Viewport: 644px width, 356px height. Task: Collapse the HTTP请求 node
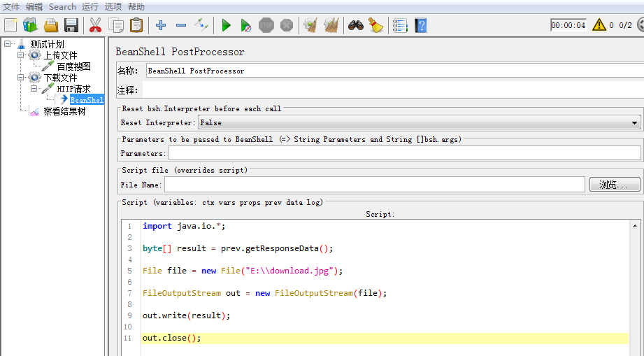click(34, 88)
